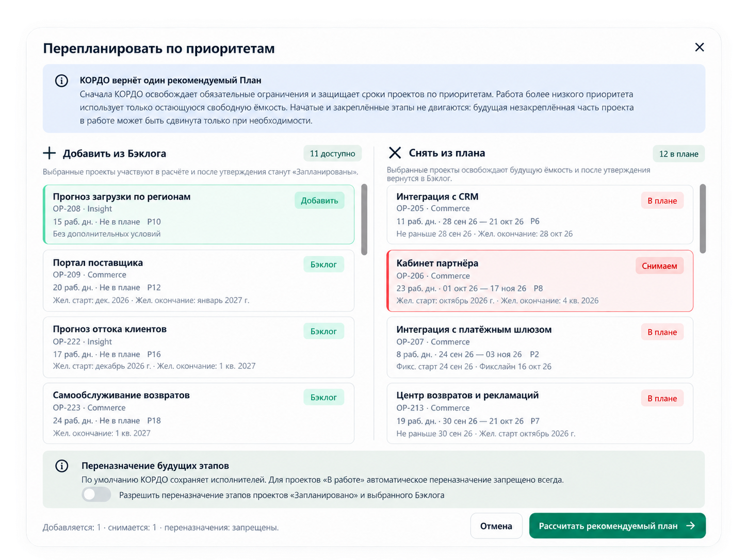747x560 pixels.
Task: Click OP-223 · Commerce label
Action: [x=89, y=407]
